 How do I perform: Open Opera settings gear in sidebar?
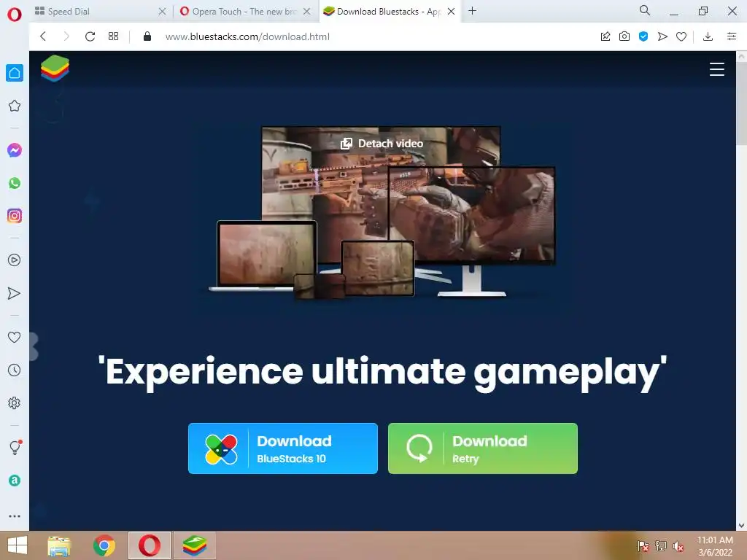[15, 402]
